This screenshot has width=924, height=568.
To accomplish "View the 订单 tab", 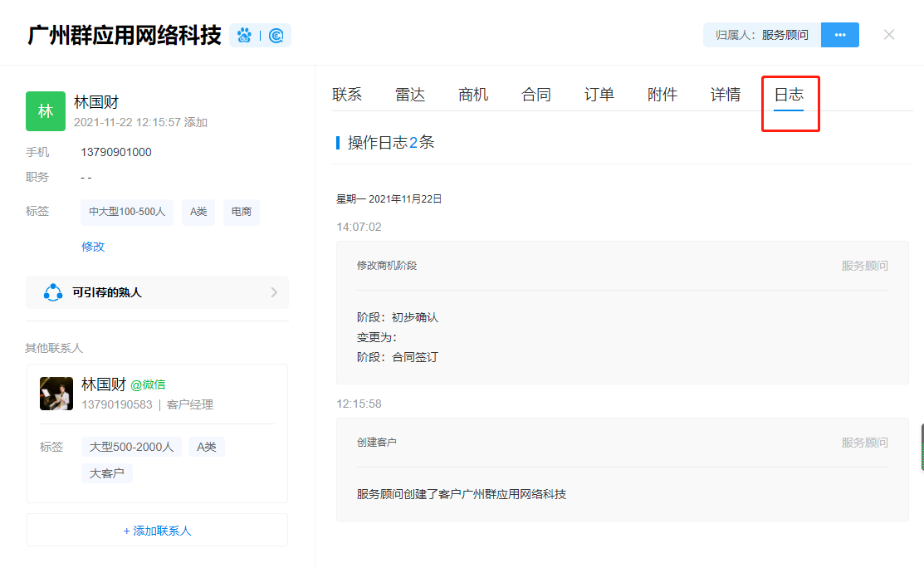I will 599,95.
